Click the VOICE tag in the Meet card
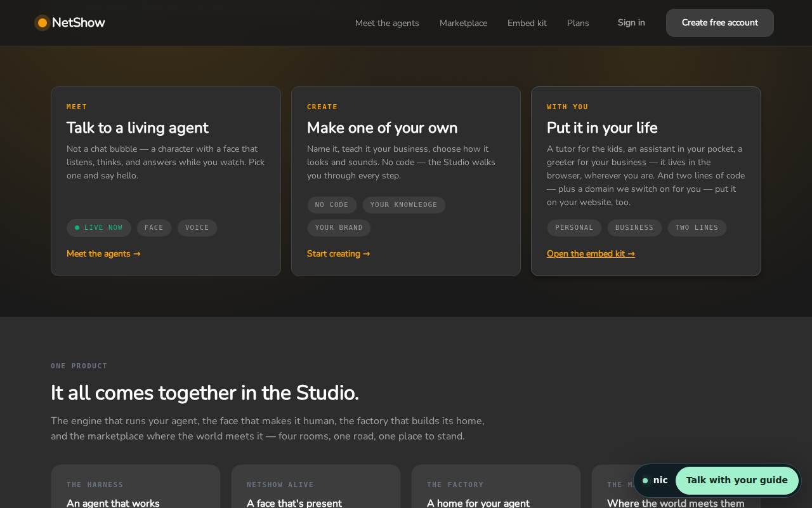This screenshot has height=508, width=812. coord(197,227)
